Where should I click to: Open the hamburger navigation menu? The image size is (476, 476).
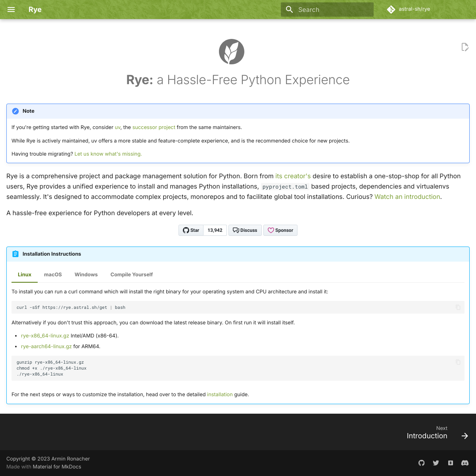point(11,10)
